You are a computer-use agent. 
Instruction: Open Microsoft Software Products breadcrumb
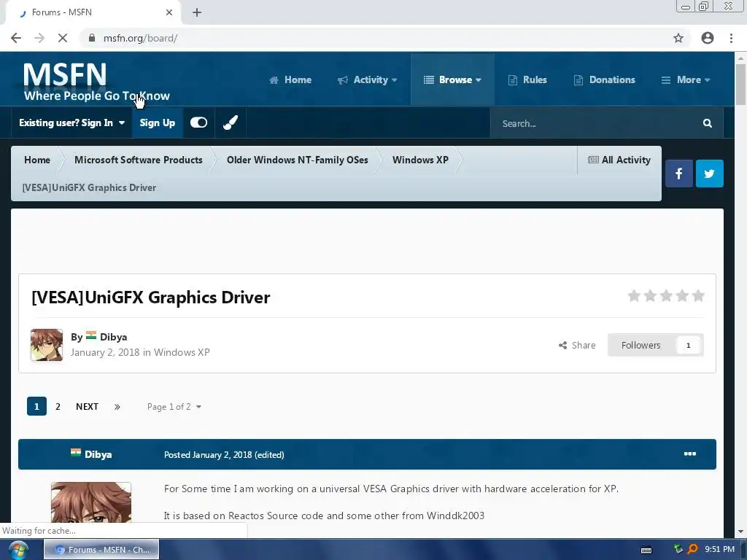click(138, 160)
